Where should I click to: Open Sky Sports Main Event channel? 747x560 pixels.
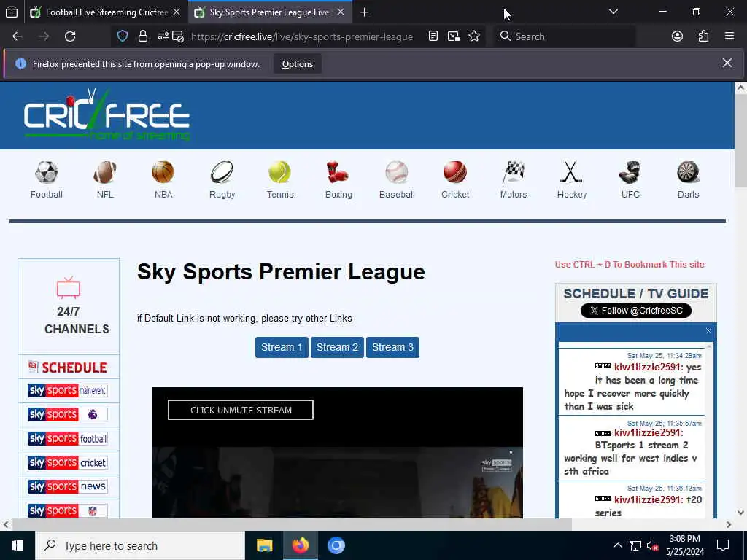pos(68,391)
